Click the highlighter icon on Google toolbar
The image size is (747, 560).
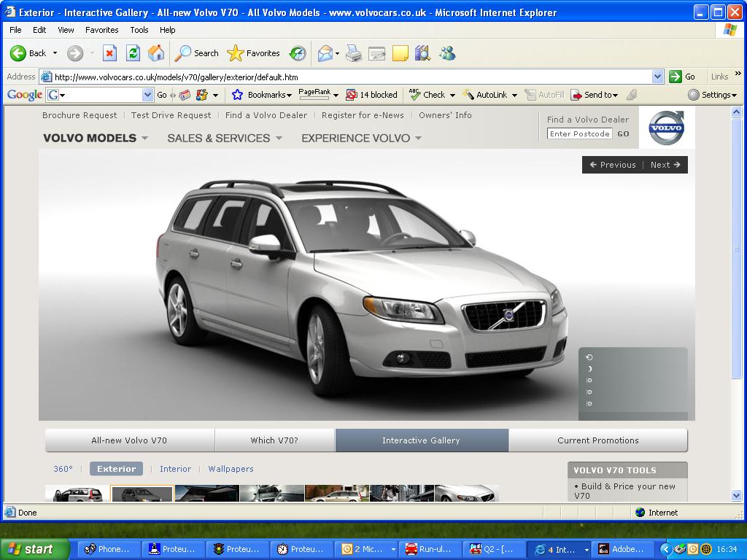click(x=632, y=95)
